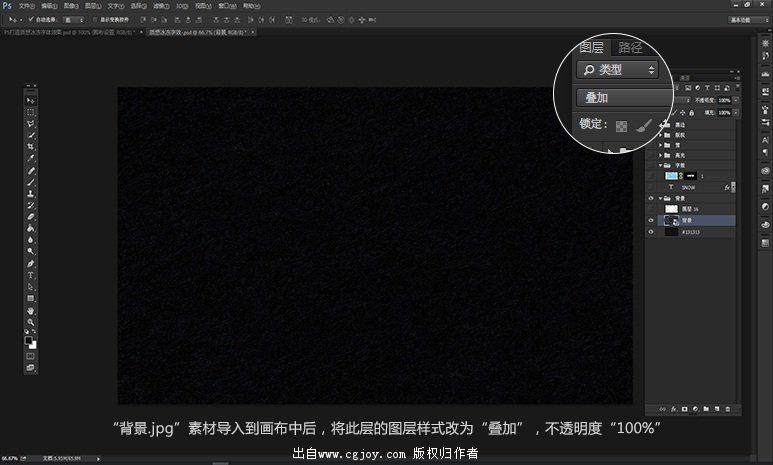
Task: Show the 字效 layer group
Action: [x=651, y=165]
